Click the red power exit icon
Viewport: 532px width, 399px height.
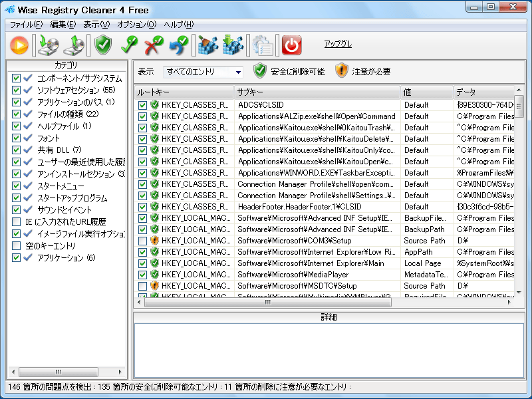[x=291, y=45]
